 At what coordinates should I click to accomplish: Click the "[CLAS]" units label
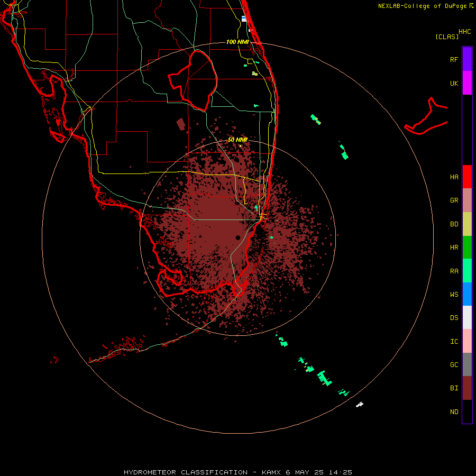tap(447, 36)
